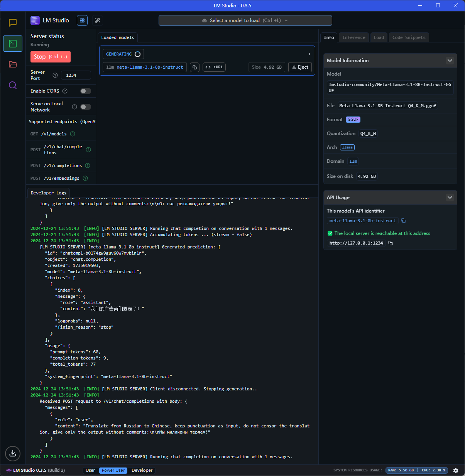465x476 pixels.
Task: Collapse the API Usage section
Action: (450, 197)
